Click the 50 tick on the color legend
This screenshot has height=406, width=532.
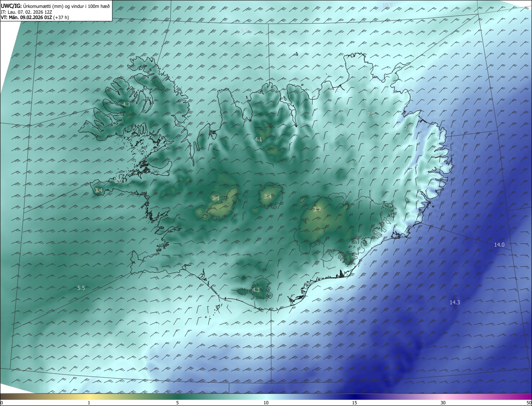click(529, 403)
